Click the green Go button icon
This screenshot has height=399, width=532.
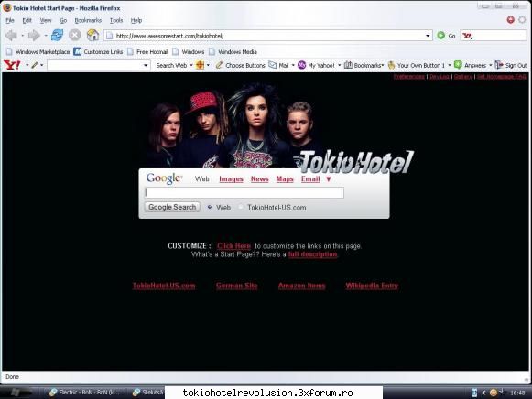coord(440,36)
